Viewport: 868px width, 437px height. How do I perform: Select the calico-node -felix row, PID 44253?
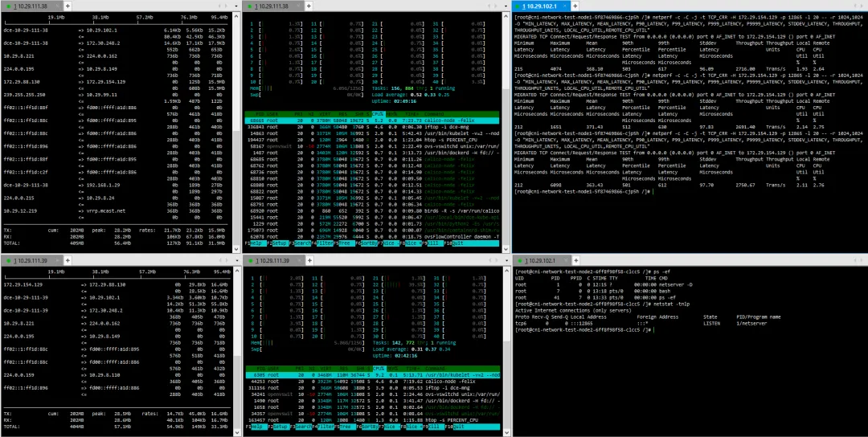coord(373,382)
